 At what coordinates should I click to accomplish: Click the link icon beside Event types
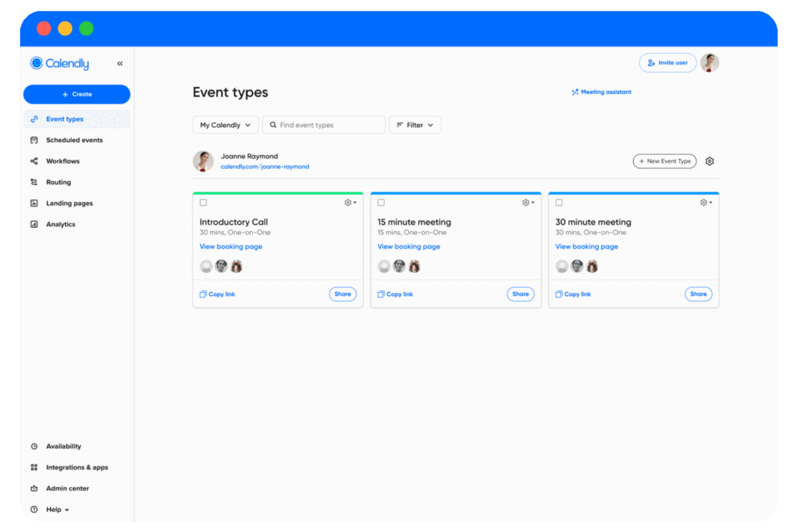pyautogui.click(x=34, y=119)
